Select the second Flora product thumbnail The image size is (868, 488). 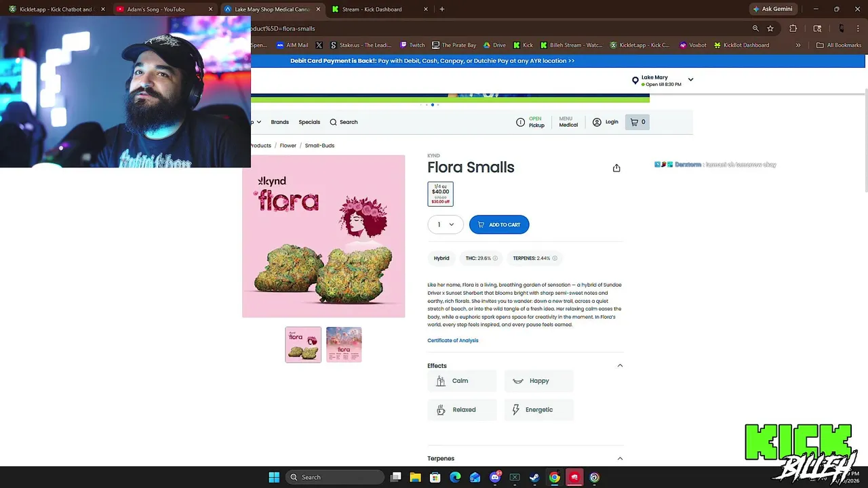[x=344, y=344]
